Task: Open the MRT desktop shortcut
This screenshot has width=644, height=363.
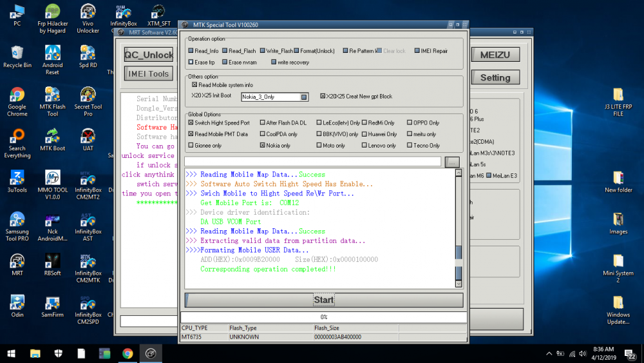Action: [x=17, y=265]
